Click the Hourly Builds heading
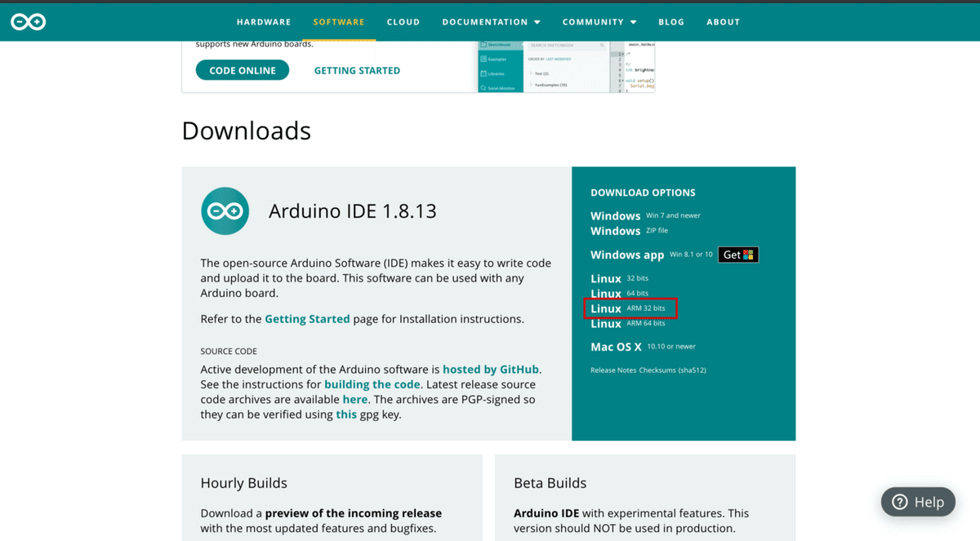The image size is (980, 541). tap(243, 483)
